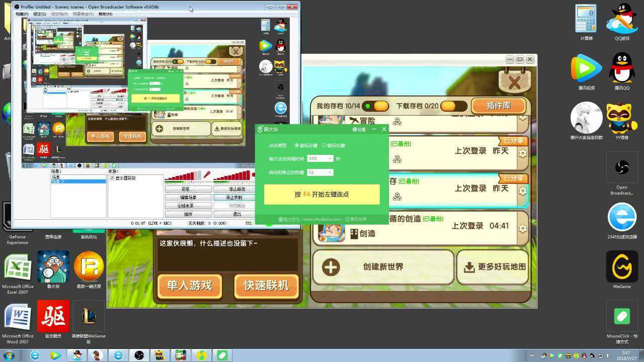Launch 2345加速浏览器 from the desktop
The image size is (644, 362).
pyautogui.click(x=622, y=221)
